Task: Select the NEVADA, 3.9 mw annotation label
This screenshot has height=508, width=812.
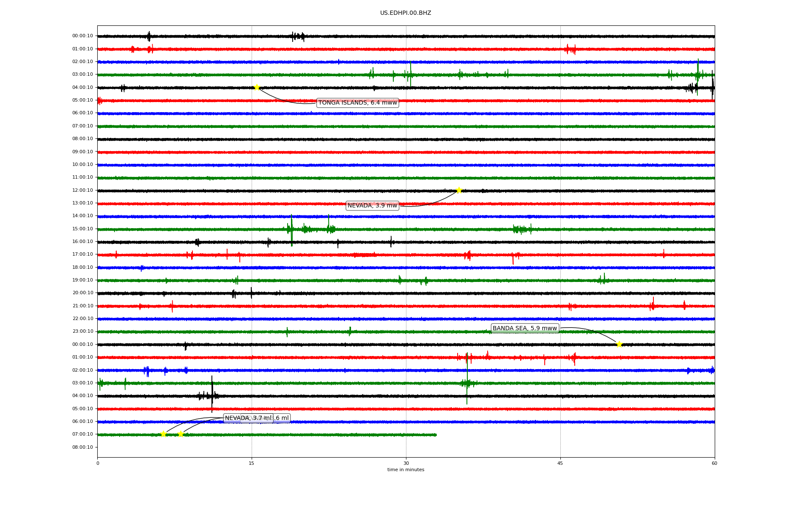Action: (x=373, y=206)
